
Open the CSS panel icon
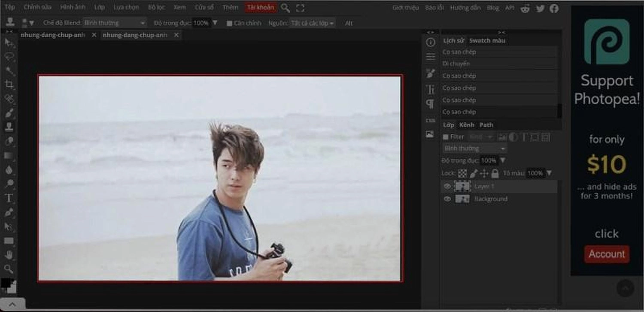click(430, 121)
